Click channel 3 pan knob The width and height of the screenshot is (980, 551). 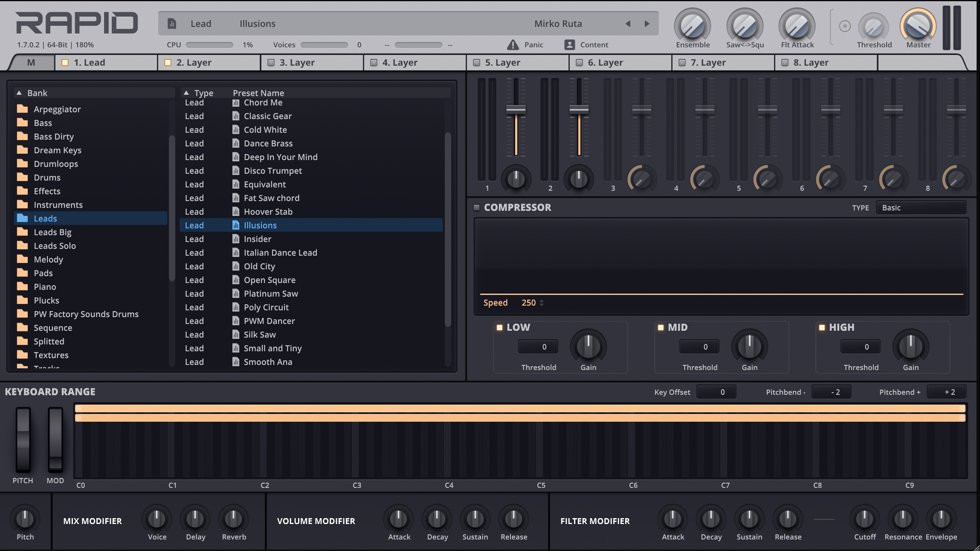pyautogui.click(x=642, y=179)
